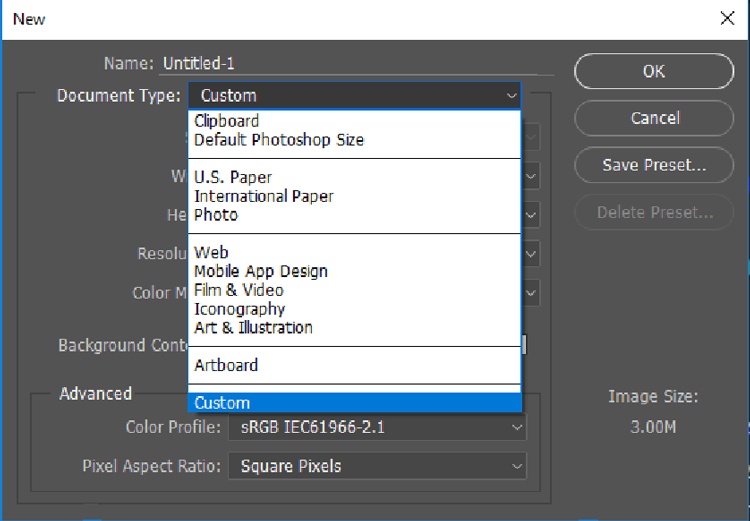Click into the Name field
The width and height of the screenshot is (750, 521).
pos(356,64)
